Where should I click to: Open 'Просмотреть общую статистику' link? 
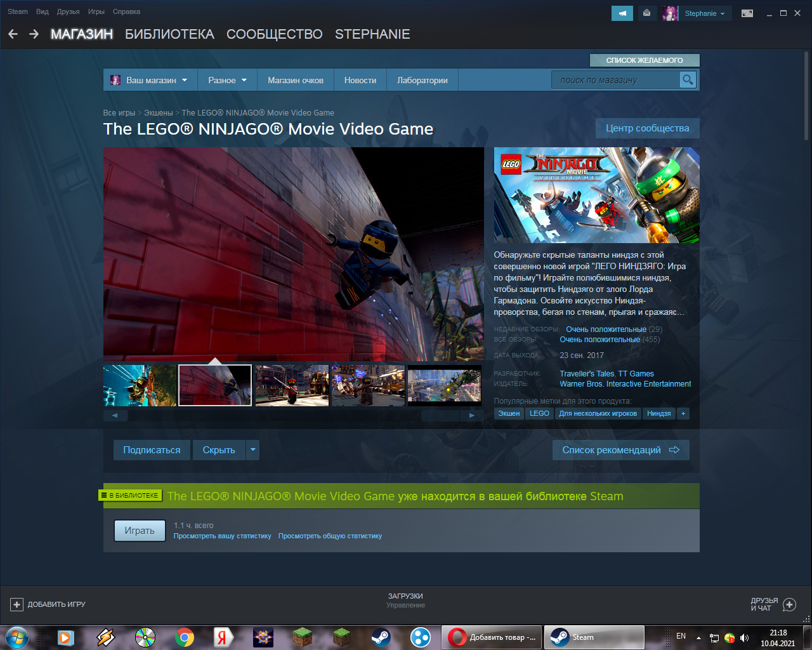330,536
